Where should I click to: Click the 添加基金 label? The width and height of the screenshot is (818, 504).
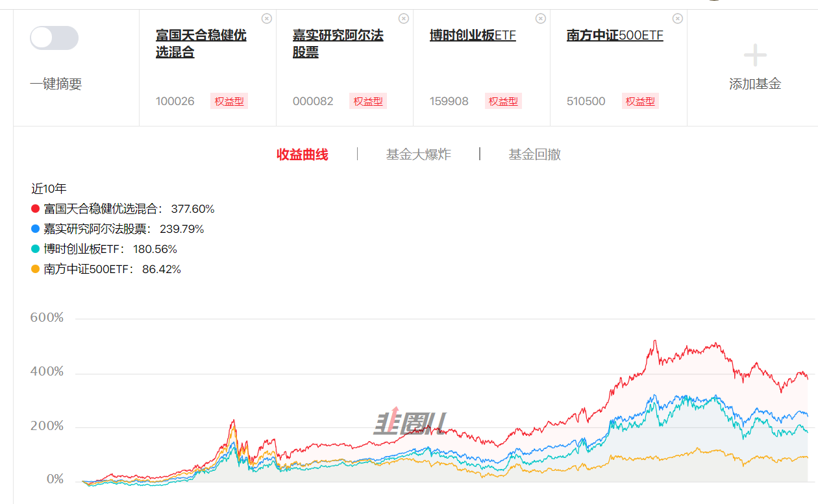[755, 84]
